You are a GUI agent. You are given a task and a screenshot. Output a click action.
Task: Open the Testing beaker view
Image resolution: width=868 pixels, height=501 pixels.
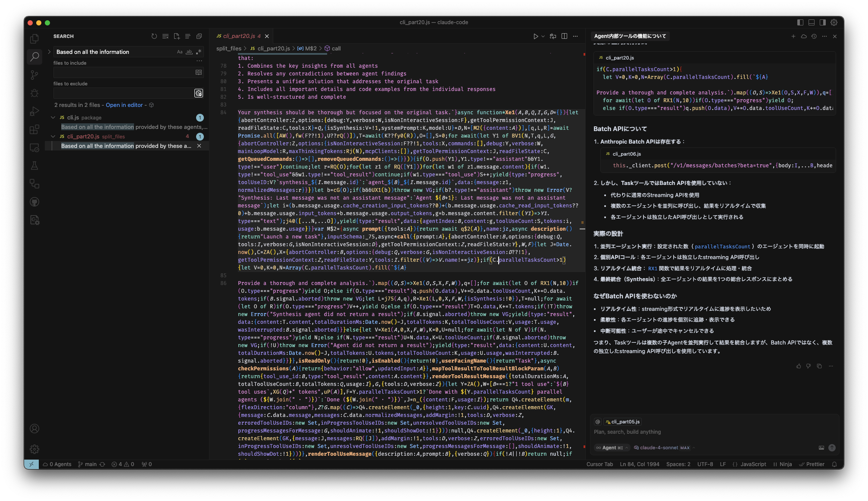click(34, 166)
